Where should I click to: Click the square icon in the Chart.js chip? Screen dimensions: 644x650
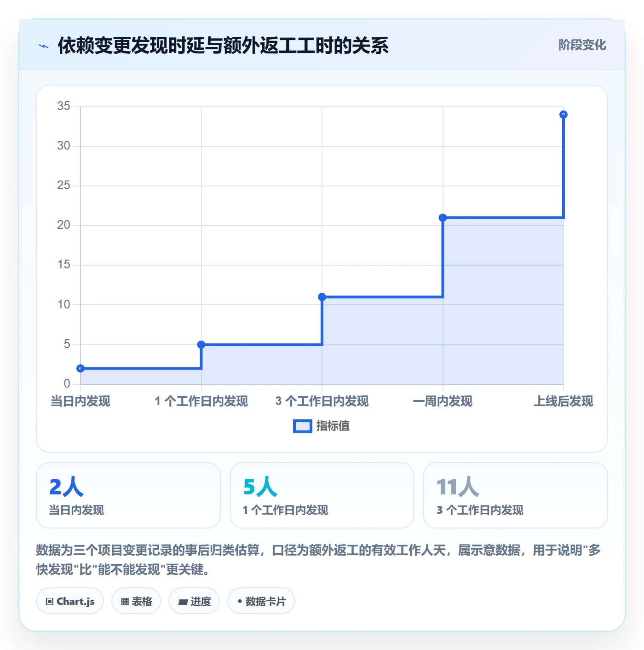pos(50,602)
